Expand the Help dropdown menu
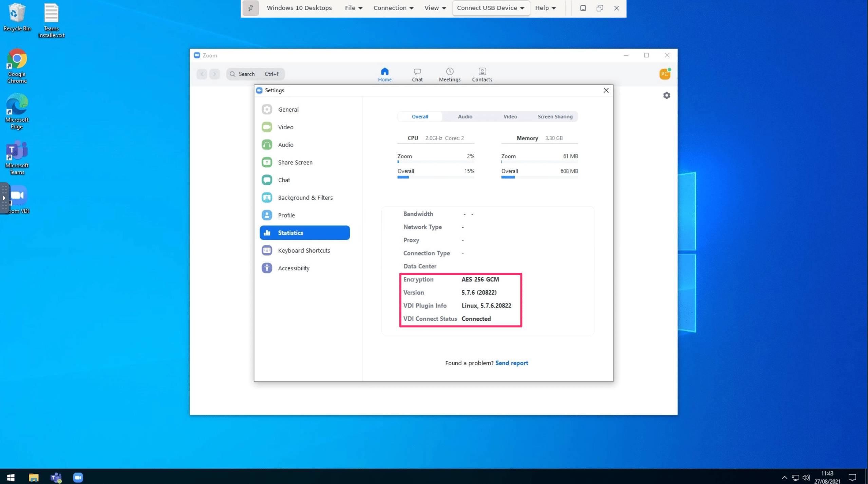The height and width of the screenshot is (484, 868). coord(545,8)
